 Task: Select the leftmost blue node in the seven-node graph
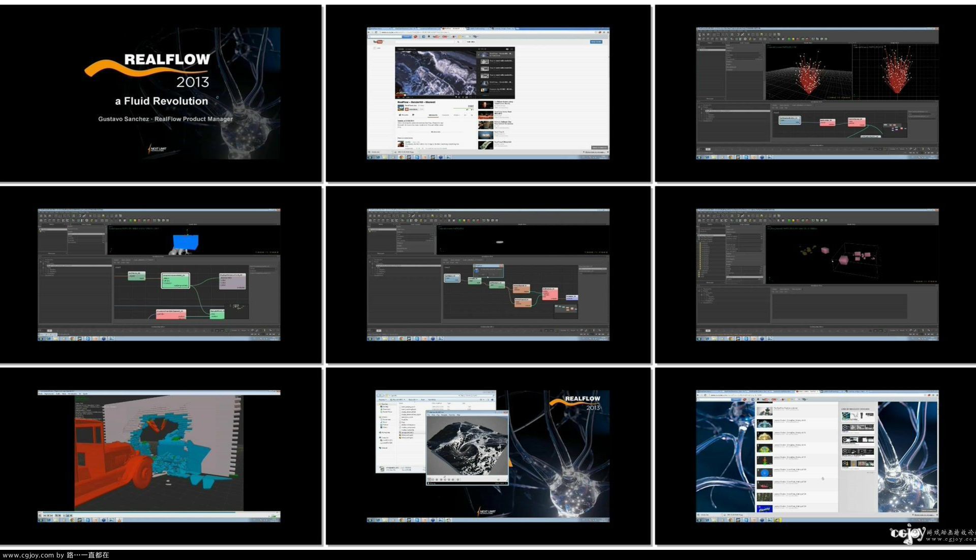click(452, 278)
